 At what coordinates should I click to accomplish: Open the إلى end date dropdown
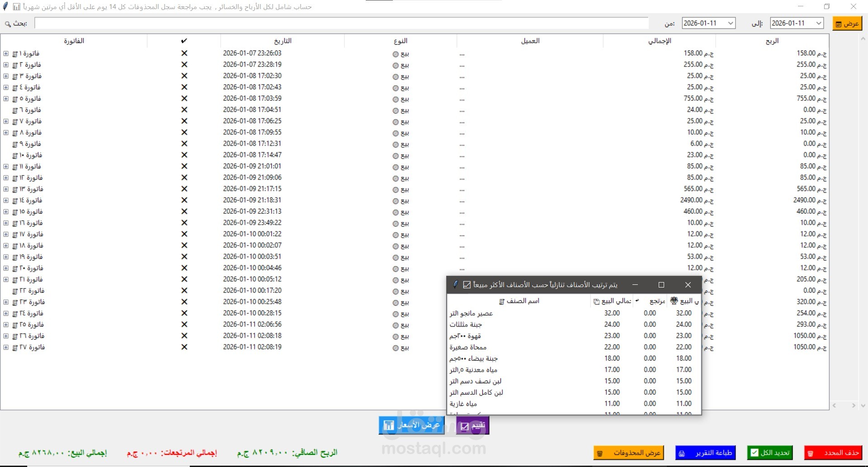point(819,23)
